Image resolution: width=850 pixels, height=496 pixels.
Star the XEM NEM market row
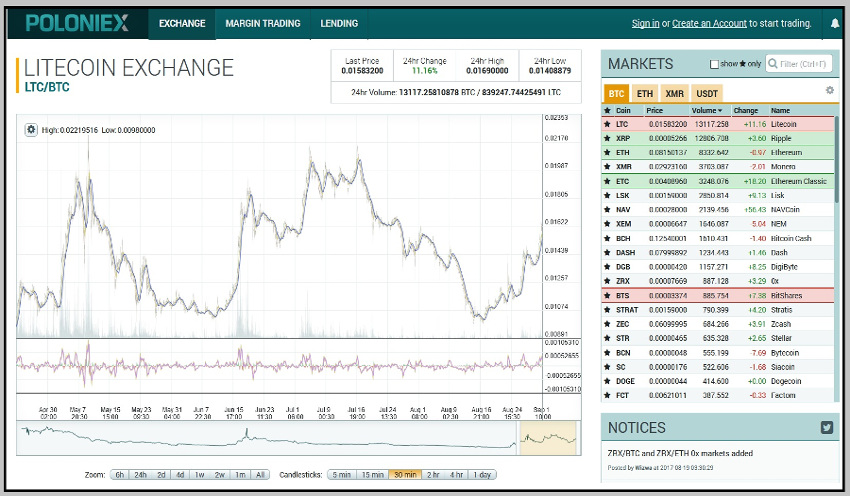[607, 223]
